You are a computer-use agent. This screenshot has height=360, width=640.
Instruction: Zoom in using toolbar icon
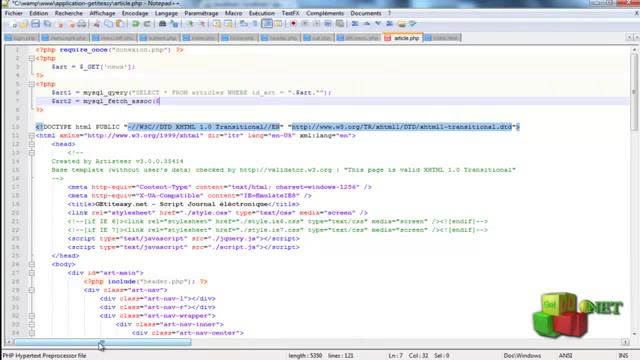click(x=190, y=24)
